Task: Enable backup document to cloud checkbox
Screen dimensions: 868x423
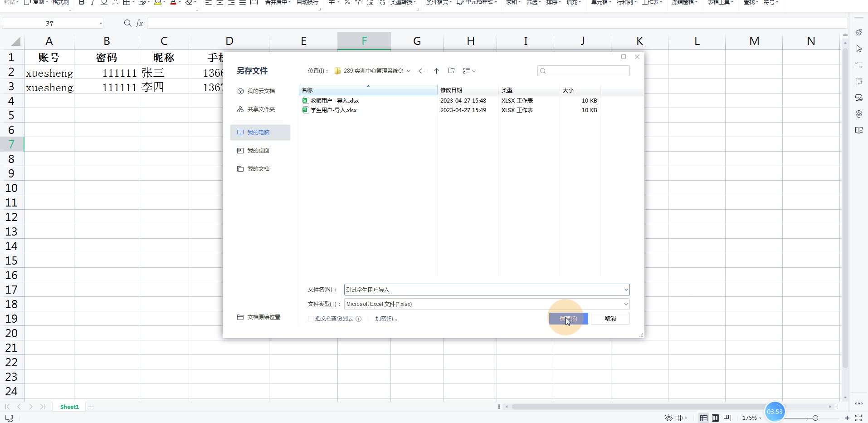Action: (x=311, y=319)
